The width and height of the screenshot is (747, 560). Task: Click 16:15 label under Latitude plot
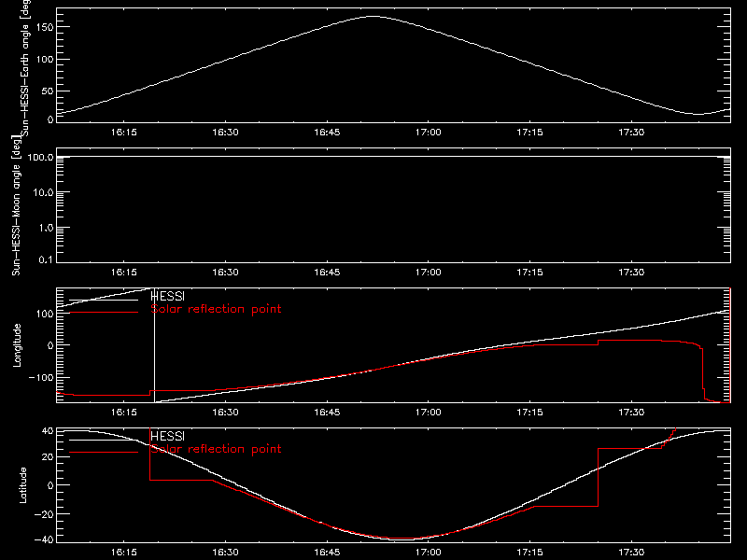click(x=124, y=553)
